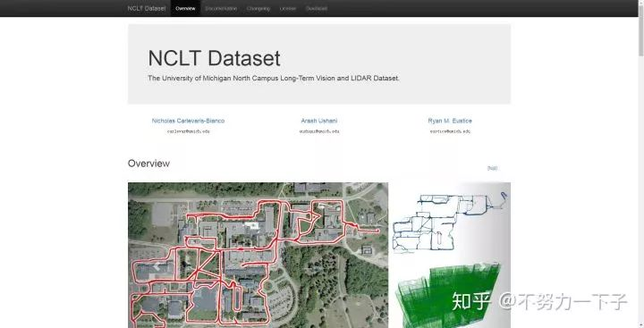Click the email under Arash Ushani
The height and width of the screenshot is (328, 644).
(319, 131)
